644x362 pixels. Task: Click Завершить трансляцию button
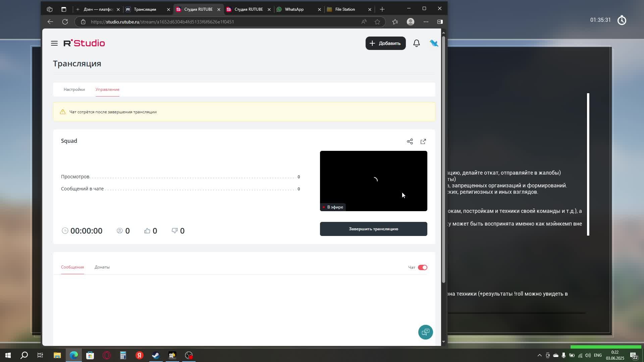click(x=373, y=229)
